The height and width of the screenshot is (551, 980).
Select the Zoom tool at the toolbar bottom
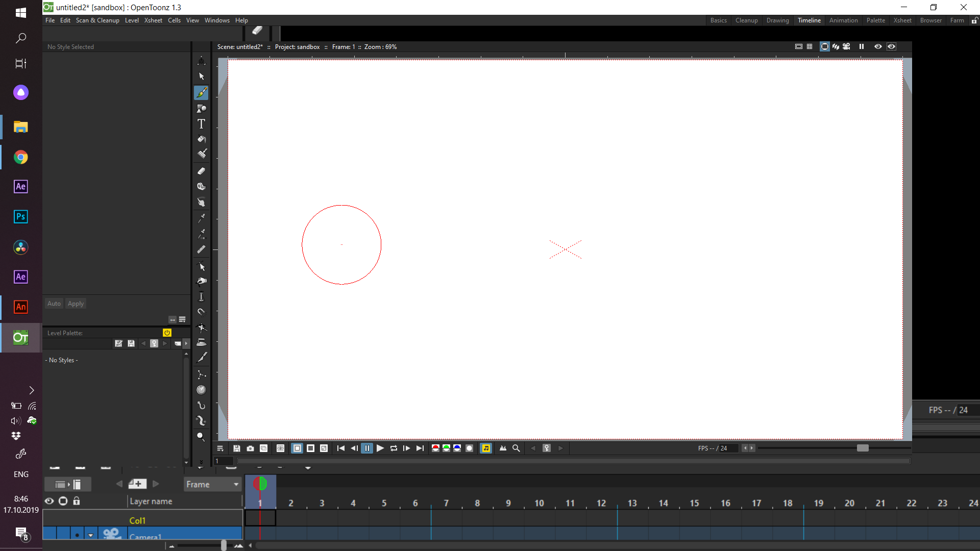(x=201, y=437)
